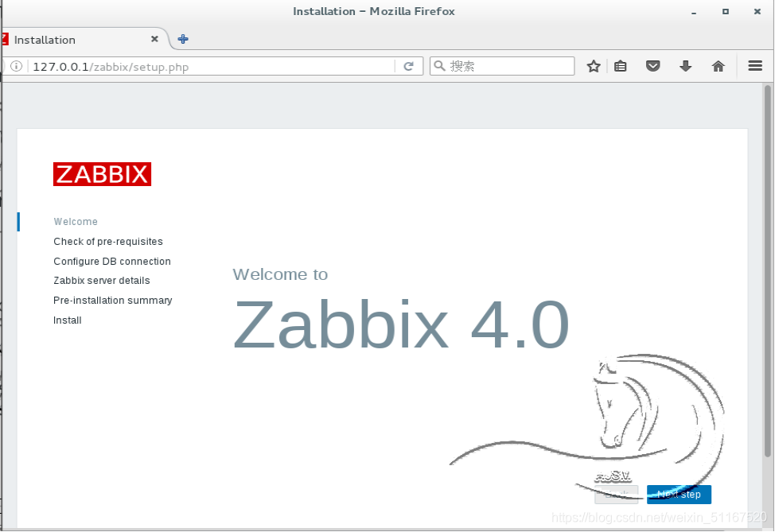This screenshot has width=775, height=532.
Task: Select Pre-installation summary step
Action: tap(113, 301)
